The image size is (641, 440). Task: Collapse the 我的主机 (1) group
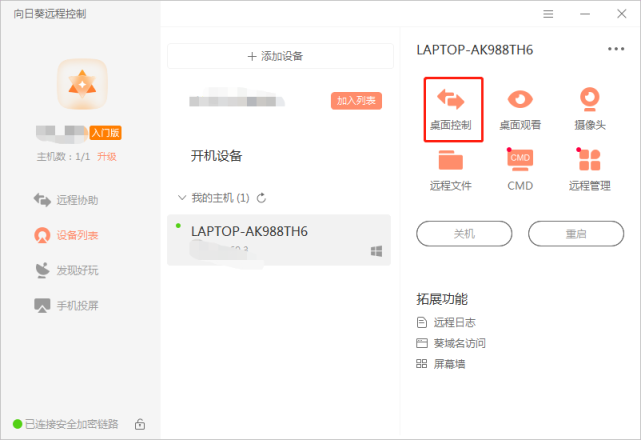pos(182,198)
